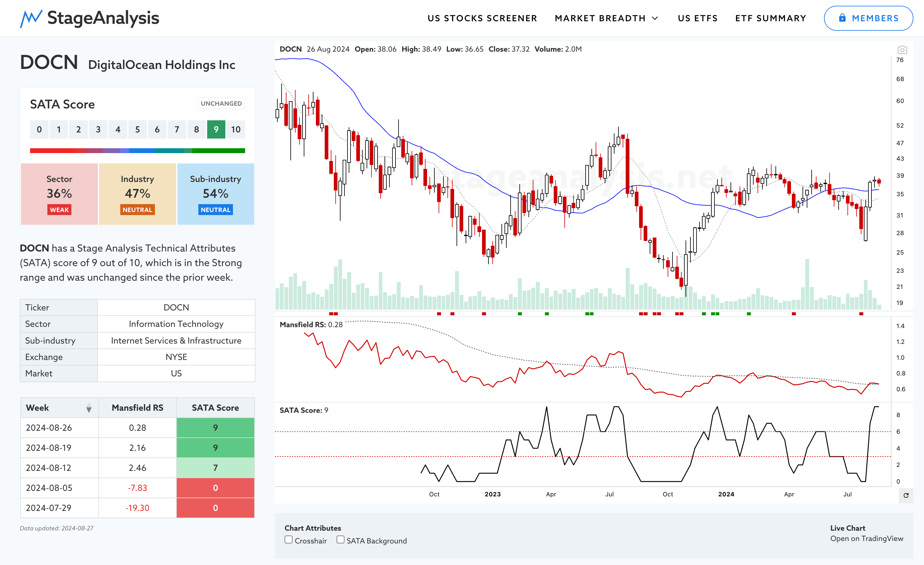Click the DOCN ticker table value

(176, 307)
